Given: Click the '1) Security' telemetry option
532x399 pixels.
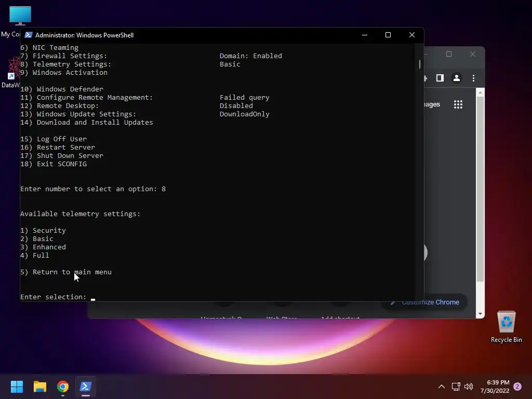Looking at the screenshot, I should (x=43, y=230).
